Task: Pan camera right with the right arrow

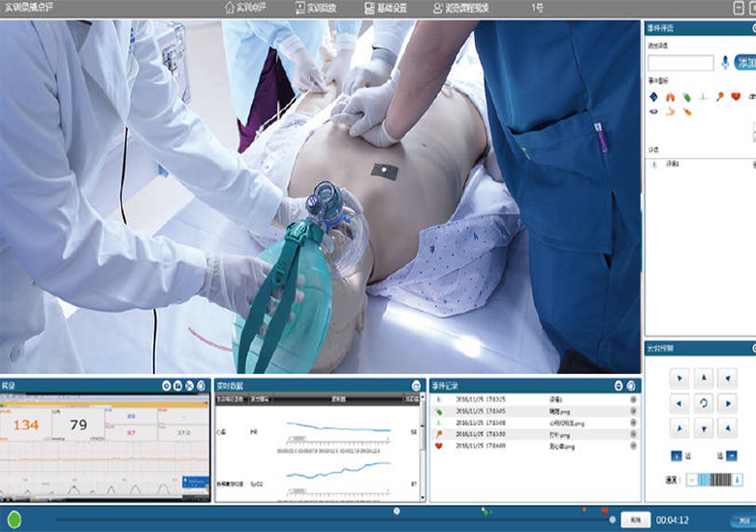Action: click(x=728, y=403)
